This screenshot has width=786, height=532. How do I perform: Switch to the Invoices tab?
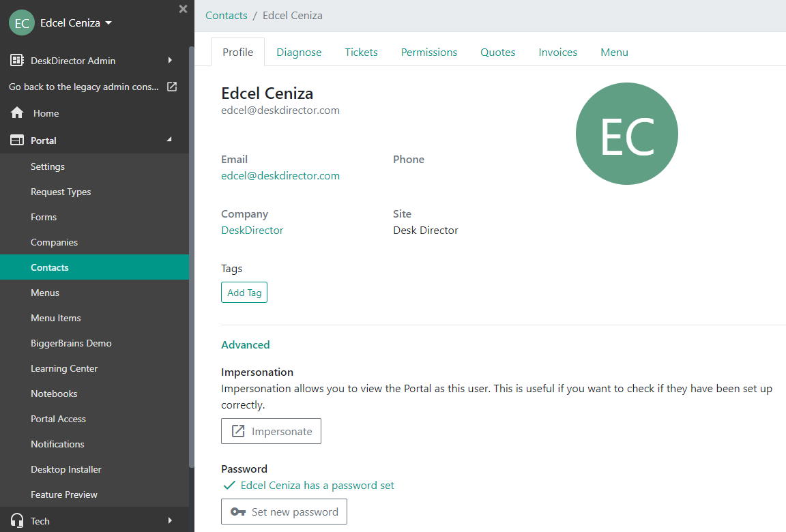pos(558,52)
